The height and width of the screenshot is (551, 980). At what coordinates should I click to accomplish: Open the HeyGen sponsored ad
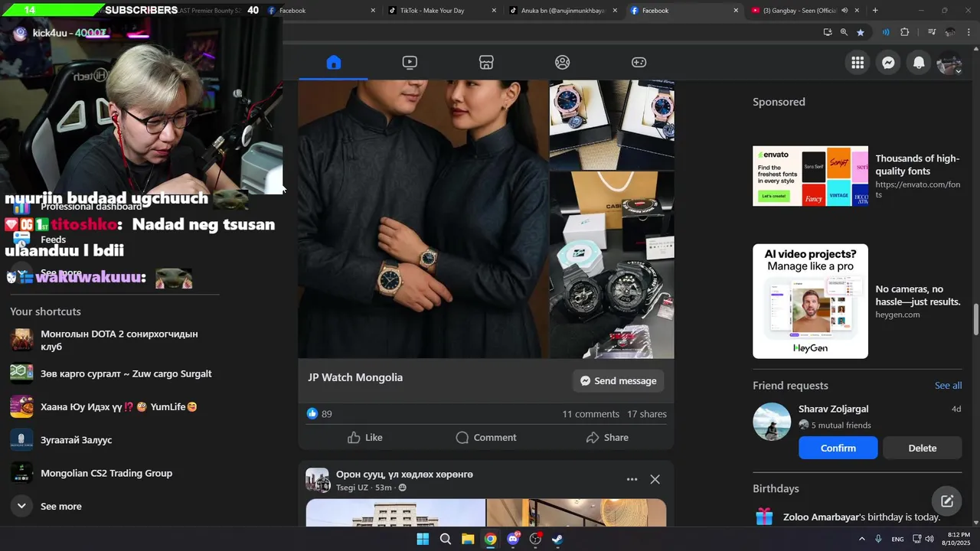click(857, 302)
